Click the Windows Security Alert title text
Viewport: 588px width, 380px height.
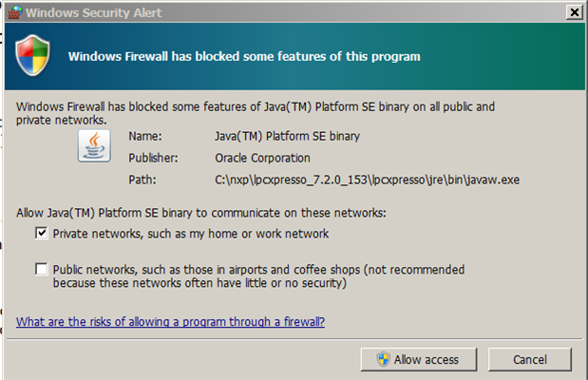pyautogui.click(x=94, y=12)
